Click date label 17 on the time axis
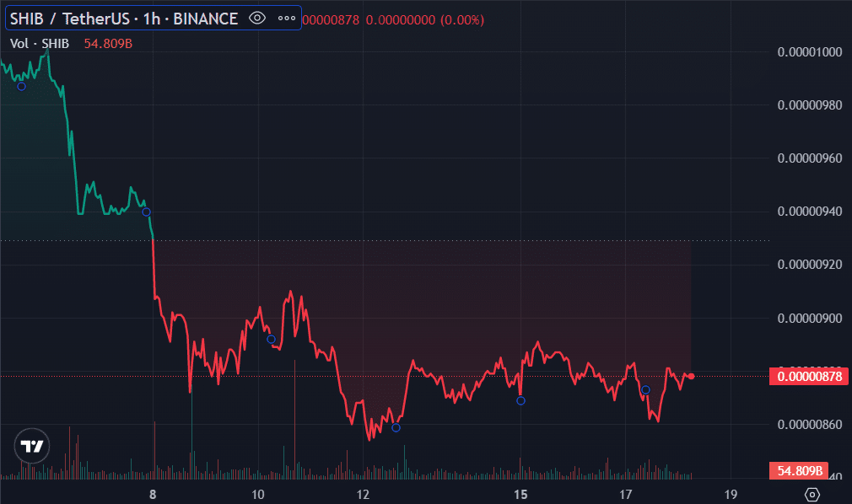The width and height of the screenshot is (852, 504). [626, 494]
